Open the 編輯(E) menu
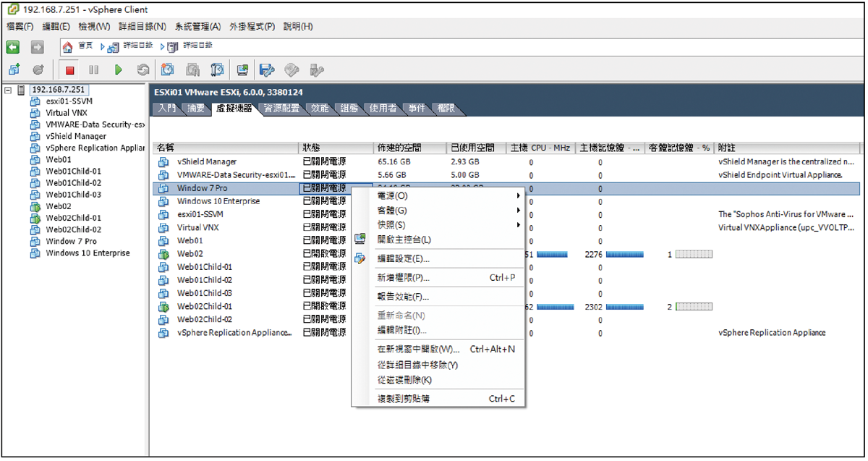The height and width of the screenshot is (461, 868). tap(56, 27)
